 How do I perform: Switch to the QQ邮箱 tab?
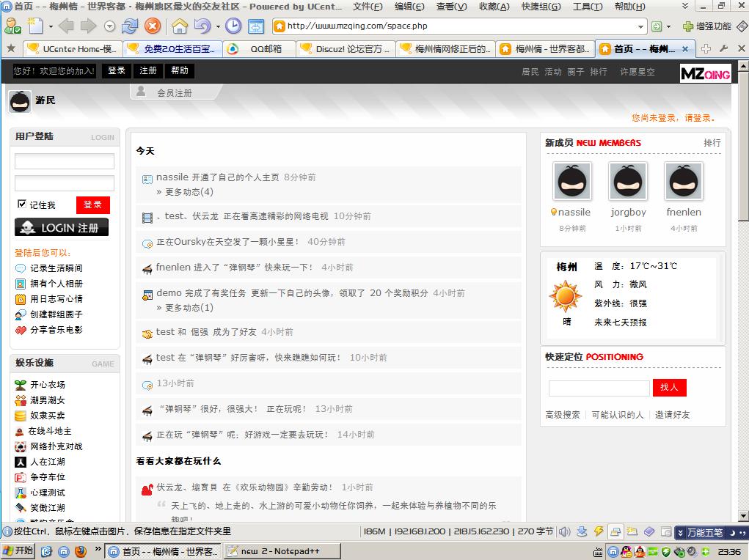260,48
